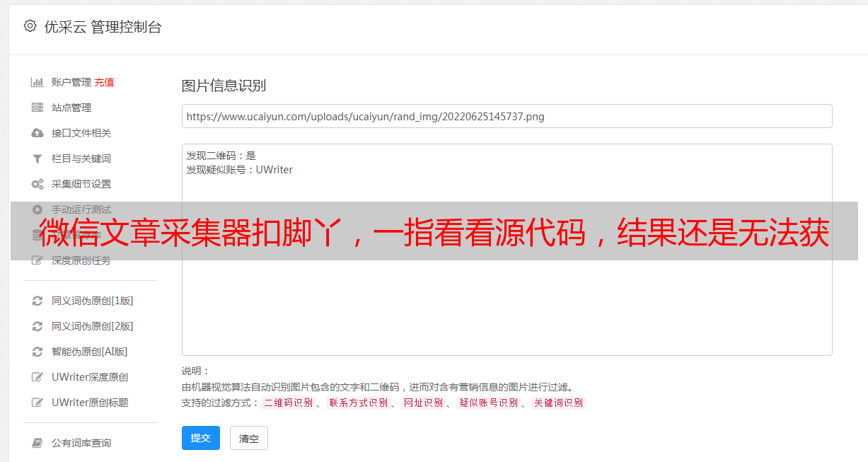Click the gears icon for 采集细节设置

37,184
